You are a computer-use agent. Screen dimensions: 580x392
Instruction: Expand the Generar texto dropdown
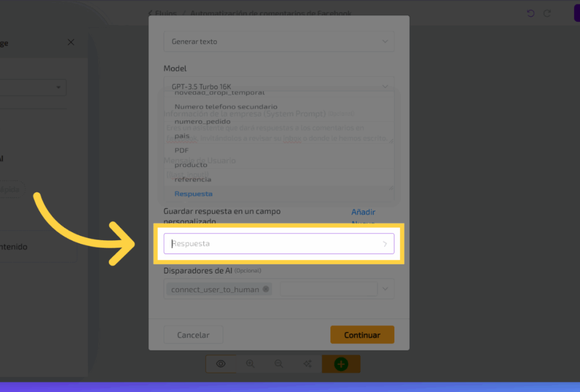coord(385,41)
